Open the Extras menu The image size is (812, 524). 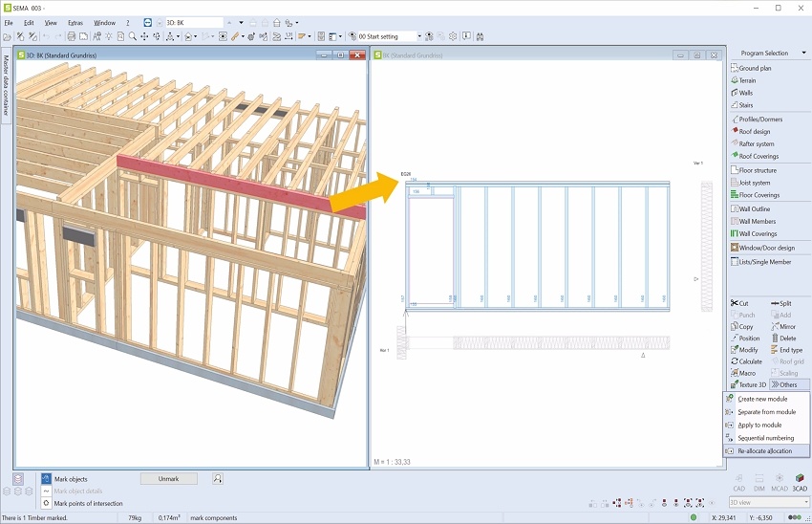coord(75,23)
